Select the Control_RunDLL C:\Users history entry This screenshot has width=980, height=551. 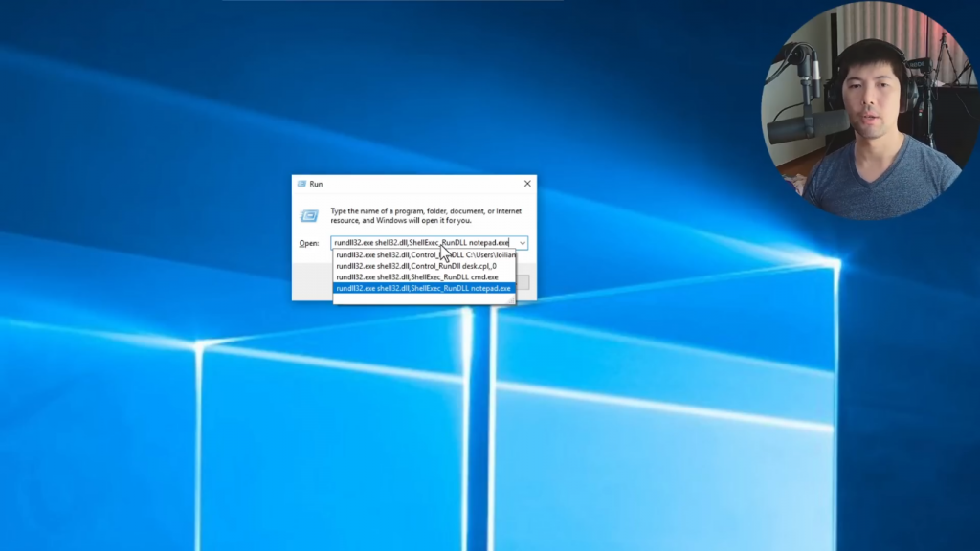coord(424,254)
